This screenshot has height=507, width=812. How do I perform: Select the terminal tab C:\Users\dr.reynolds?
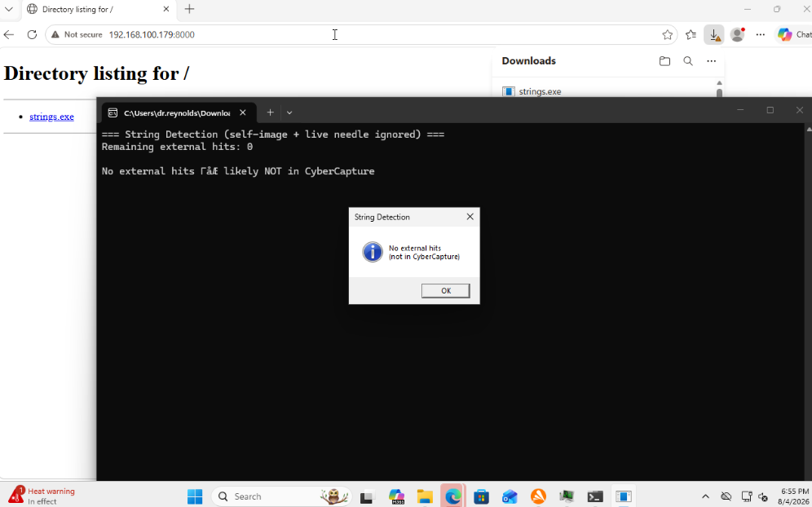[177, 113]
